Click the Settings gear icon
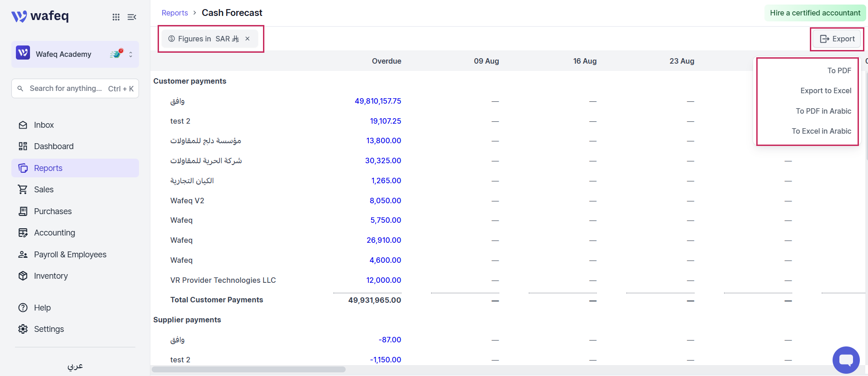Image resolution: width=868 pixels, height=376 pixels. point(23,329)
